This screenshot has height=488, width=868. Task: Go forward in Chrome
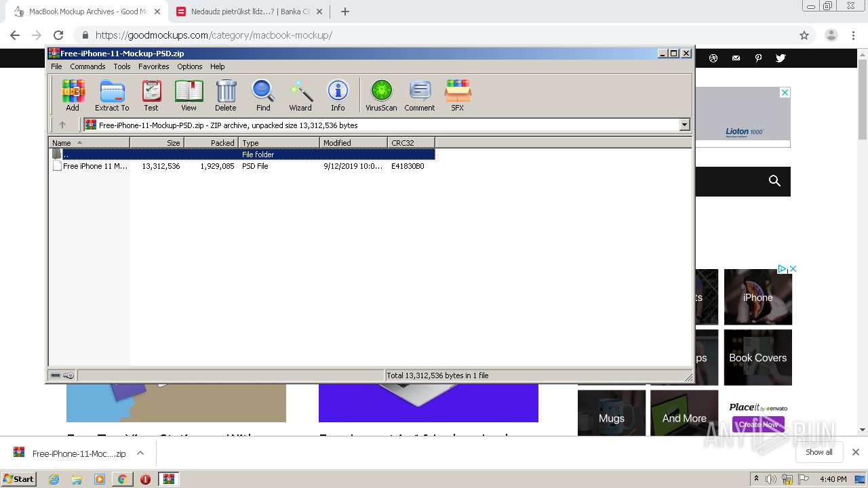37,35
